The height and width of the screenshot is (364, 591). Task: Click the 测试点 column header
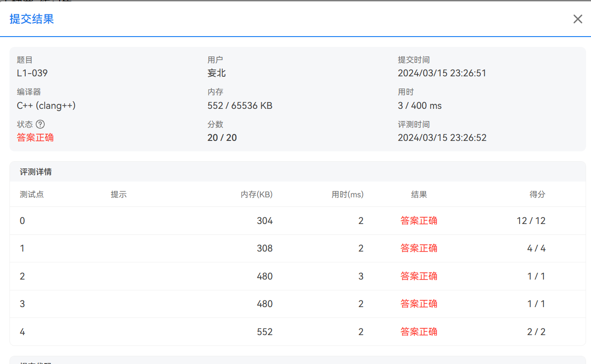tap(32, 195)
